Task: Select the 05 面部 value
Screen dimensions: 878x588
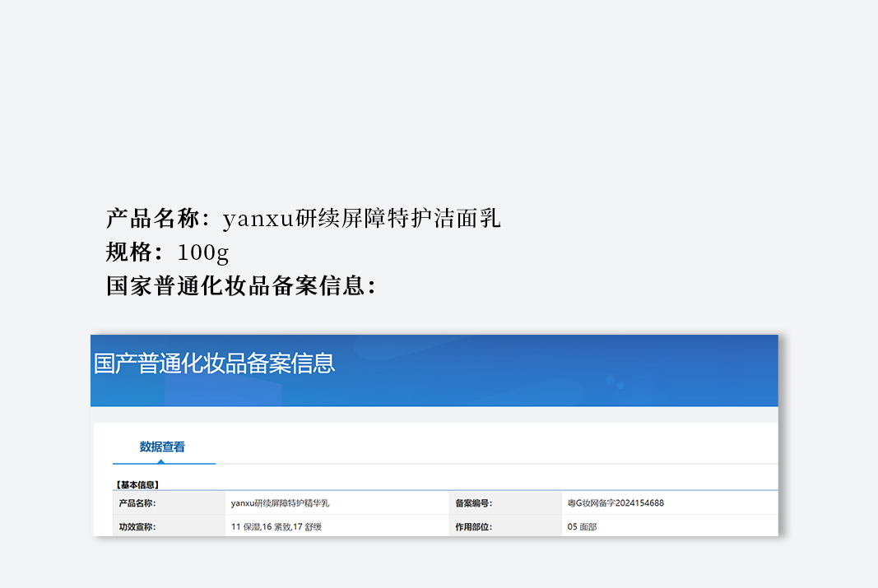Action: tap(582, 527)
